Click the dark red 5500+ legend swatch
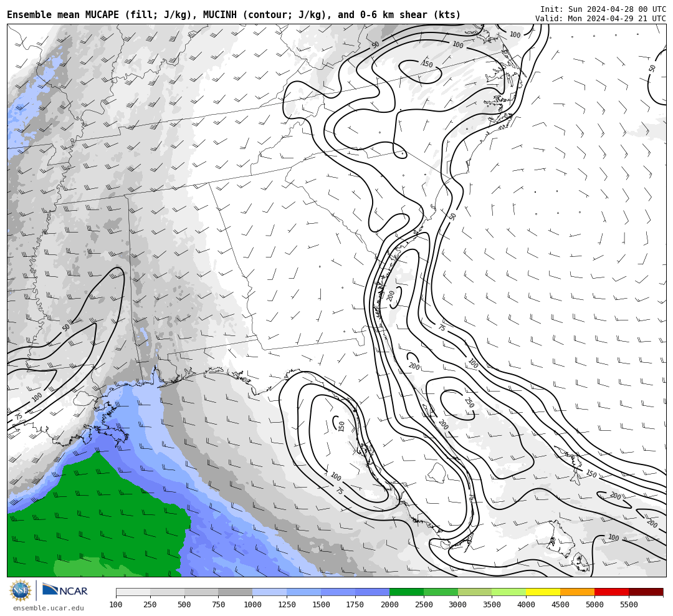The image size is (673, 616). coord(646,592)
